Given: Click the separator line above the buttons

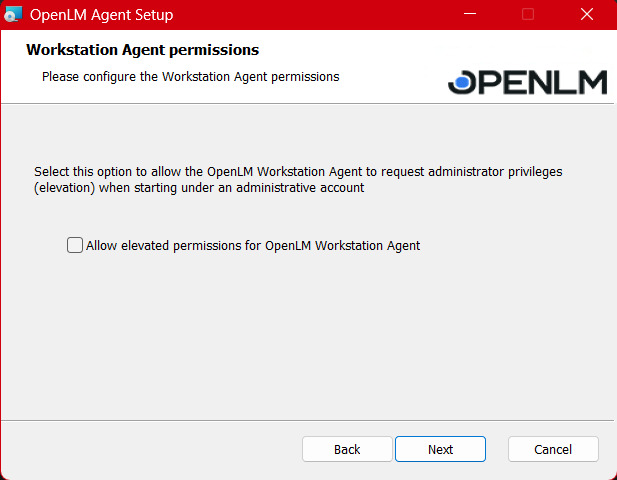Looking at the screenshot, I should click(308, 420).
